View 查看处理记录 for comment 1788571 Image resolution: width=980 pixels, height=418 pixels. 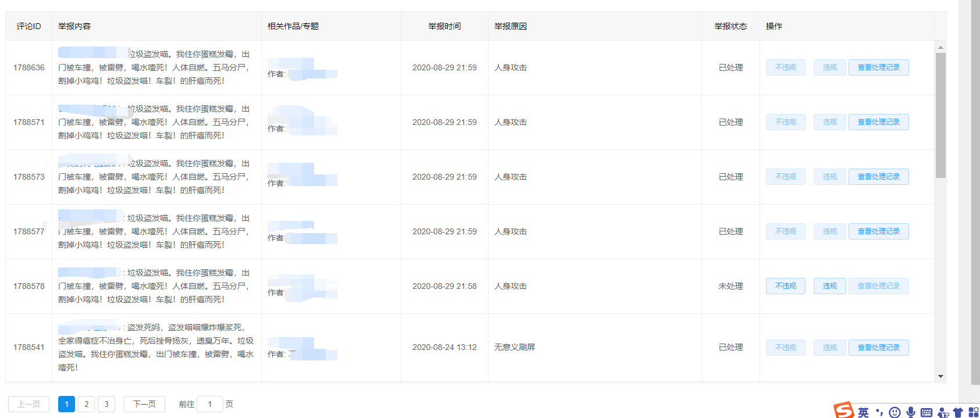(878, 122)
